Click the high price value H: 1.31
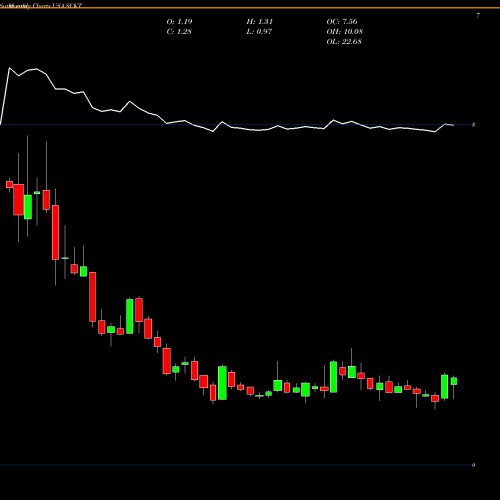Screen dimensions: 500x500 click(260, 22)
